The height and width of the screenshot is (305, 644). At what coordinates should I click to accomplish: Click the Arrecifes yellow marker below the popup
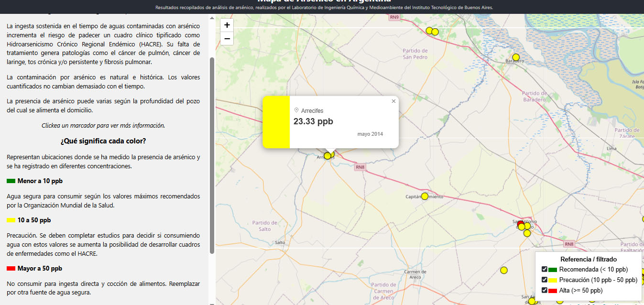pyautogui.click(x=327, y=156)
